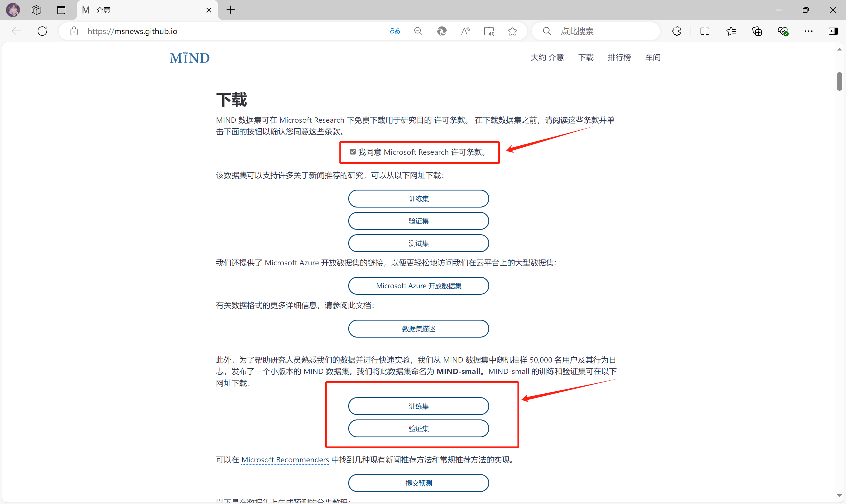This screenshot has width=846, height=504.
Task: Open the read aloud icon
Action: (465, 31)
